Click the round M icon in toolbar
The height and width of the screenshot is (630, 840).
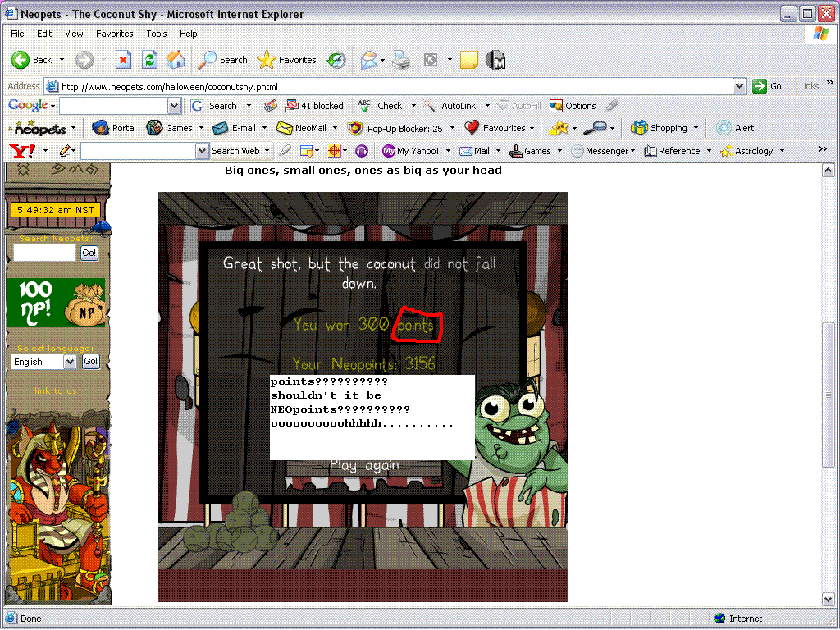pos(495,60)
